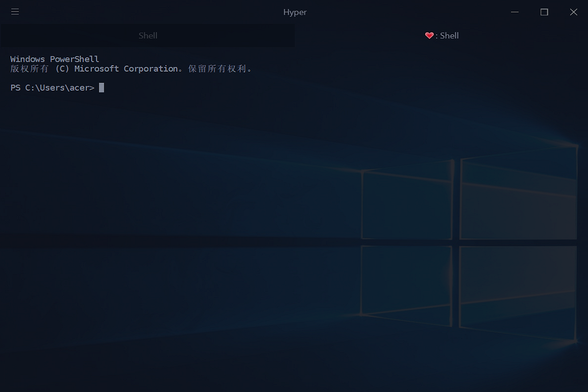The height and width of the screenshot is (392, 588).
Task: Minimize the Hyper window
Action: [514, 12]
